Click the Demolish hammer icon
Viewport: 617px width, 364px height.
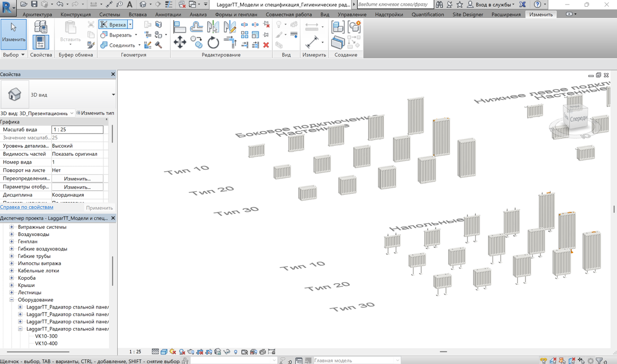[x=158, y=45]
